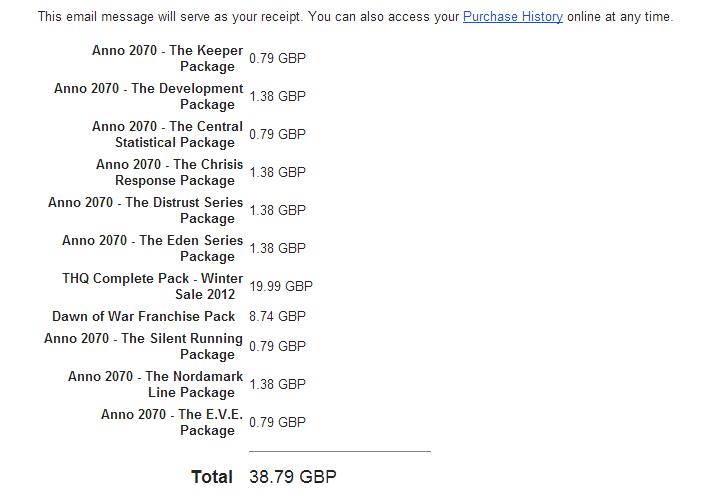Select the Dawn of War Franchise Pack
This screenshot has width=715, height=503.
144,317
